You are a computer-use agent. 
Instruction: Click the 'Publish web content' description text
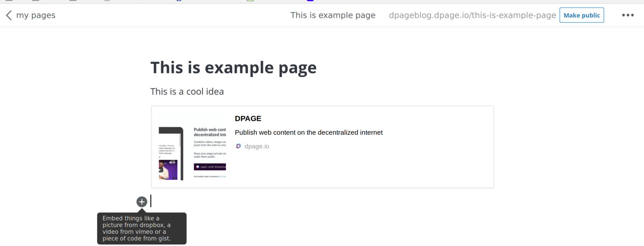[309, 132]
